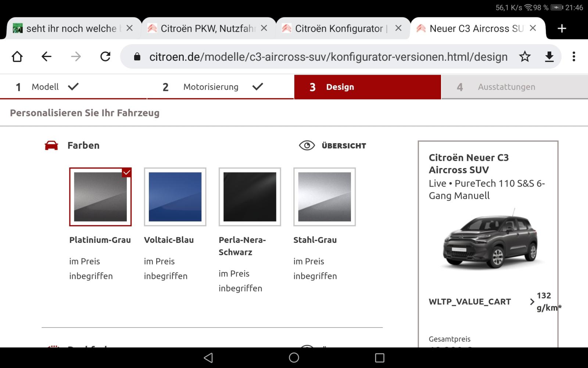Open downloads via the download icon

pos(549,57)
